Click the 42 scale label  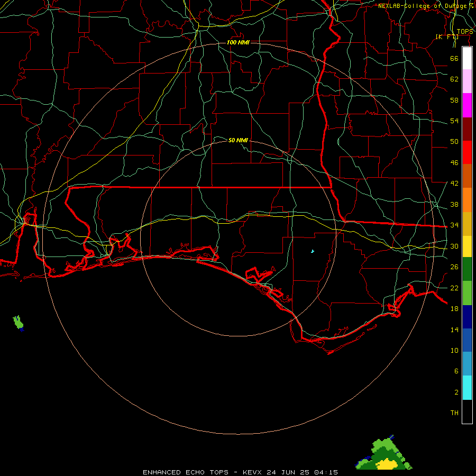pyautogui.click(x=454, y=184)
